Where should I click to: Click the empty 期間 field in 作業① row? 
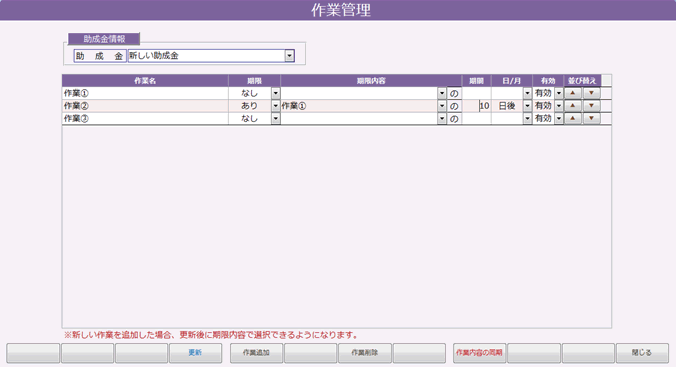[476, 93]
